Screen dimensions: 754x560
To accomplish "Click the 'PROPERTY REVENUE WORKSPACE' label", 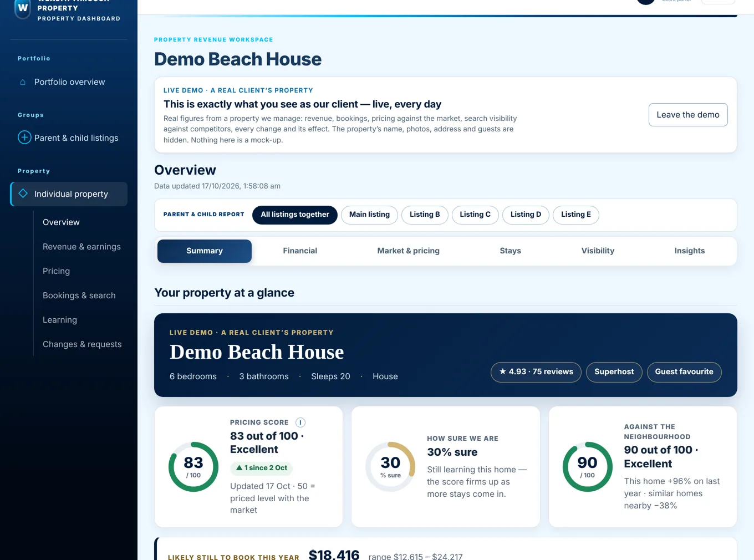I will coord(213,40).
